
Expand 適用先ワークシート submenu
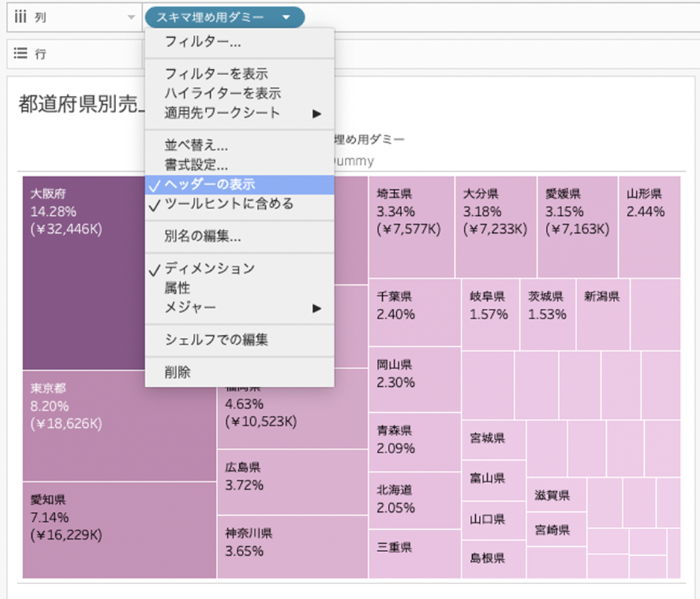[x=240, y=113]
